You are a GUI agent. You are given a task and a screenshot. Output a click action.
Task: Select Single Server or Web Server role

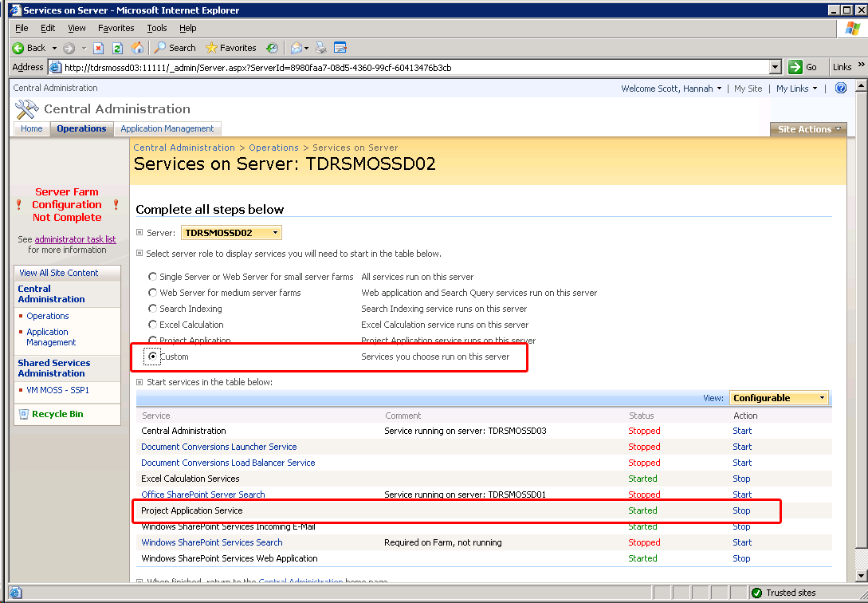click(152, 277)
